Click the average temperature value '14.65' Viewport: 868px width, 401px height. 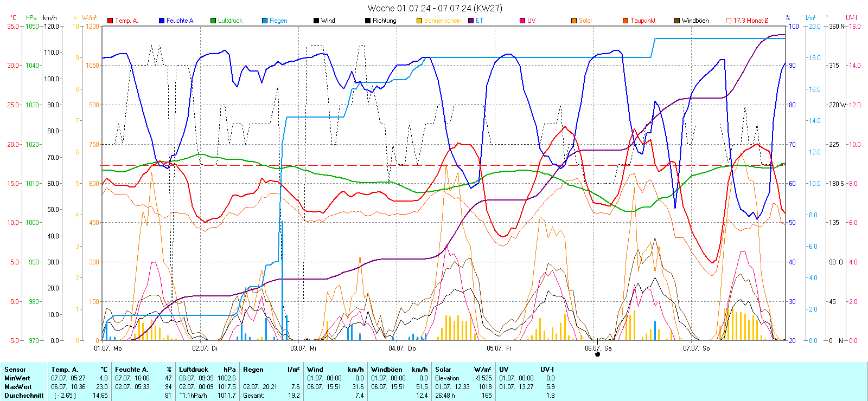pyautogui.click(x=100, y=396)
